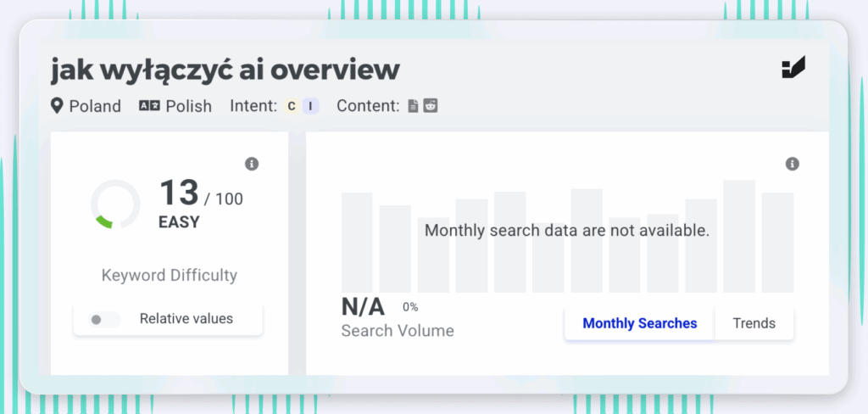868x414 pixels.
Task: Click the 13 / 100 difficulty score
Action: coord(201,193)
